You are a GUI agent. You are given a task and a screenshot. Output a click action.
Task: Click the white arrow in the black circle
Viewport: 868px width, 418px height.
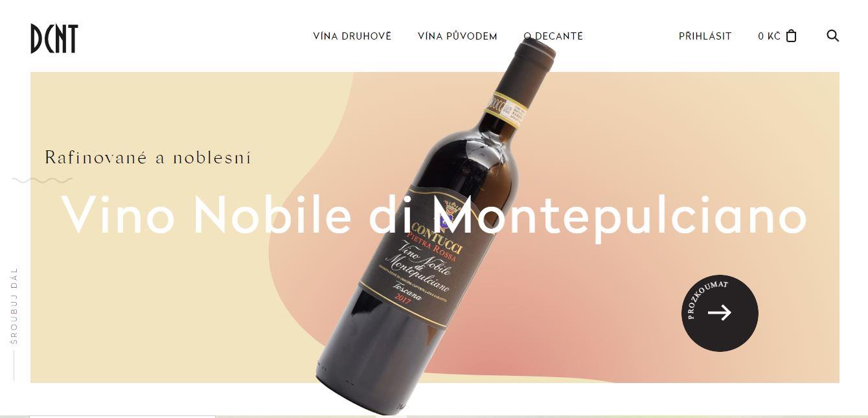pos(719,313)
